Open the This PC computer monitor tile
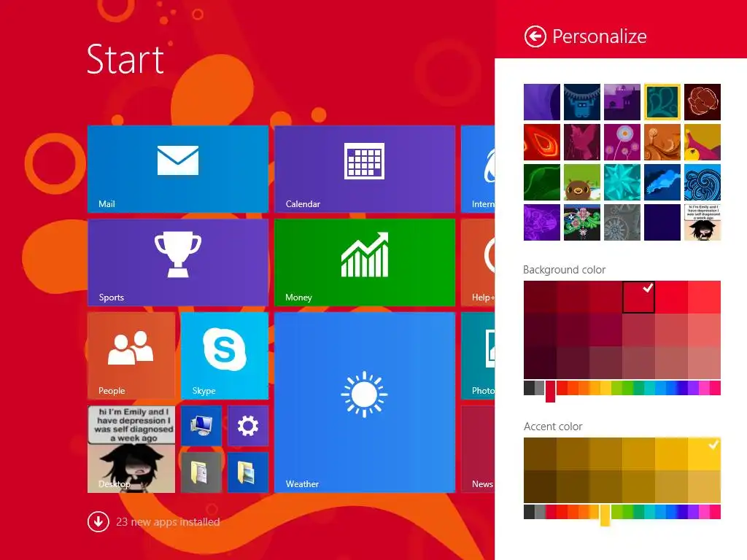 [201, 425]
